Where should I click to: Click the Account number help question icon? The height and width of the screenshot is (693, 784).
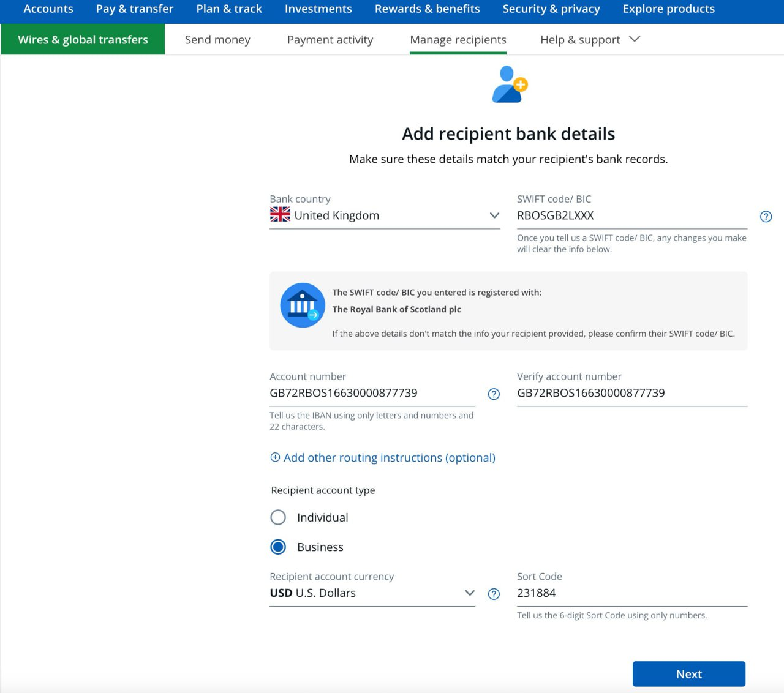pyautogui.click(x=494, y=394)
